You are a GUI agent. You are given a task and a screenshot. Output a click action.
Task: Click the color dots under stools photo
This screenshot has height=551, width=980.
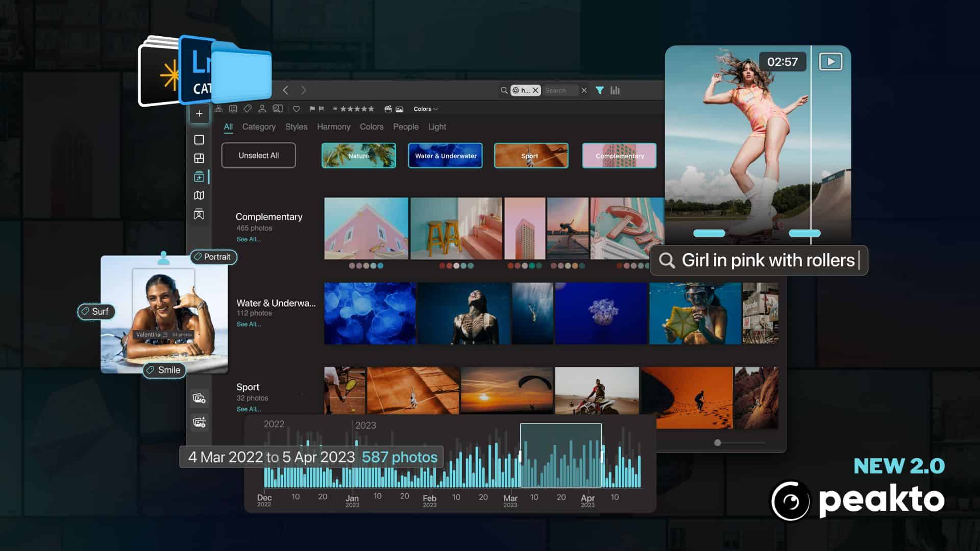[x=456, y=266]
